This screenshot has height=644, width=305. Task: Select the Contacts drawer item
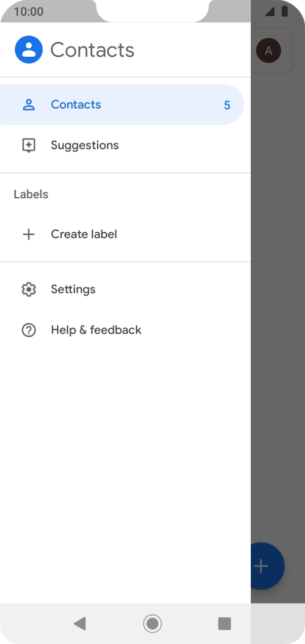(x=76, y=105)
